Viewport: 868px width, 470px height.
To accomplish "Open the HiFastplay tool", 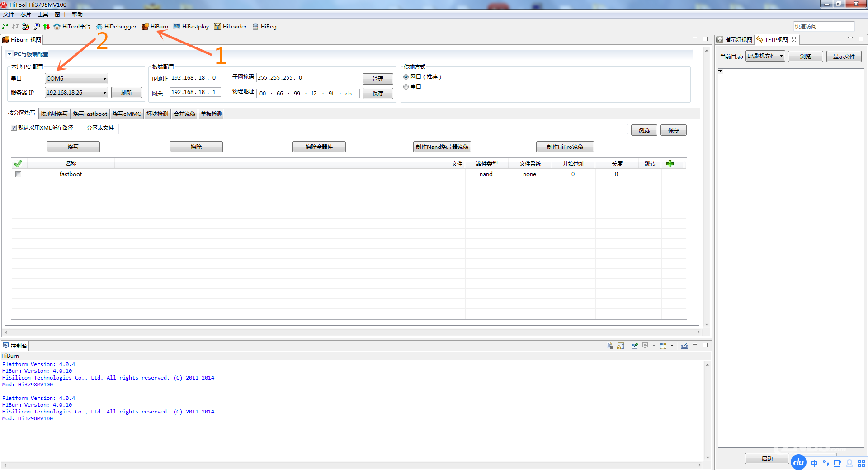I will (191, 27).
